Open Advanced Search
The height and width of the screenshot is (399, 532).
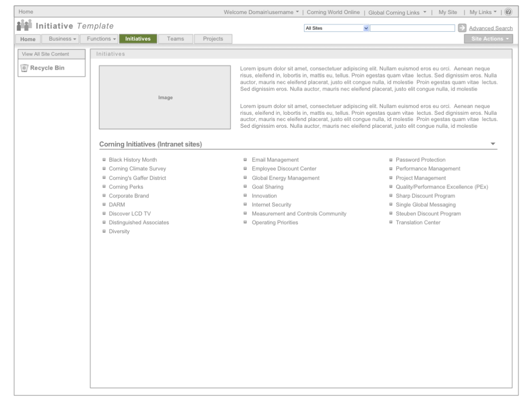490,29
